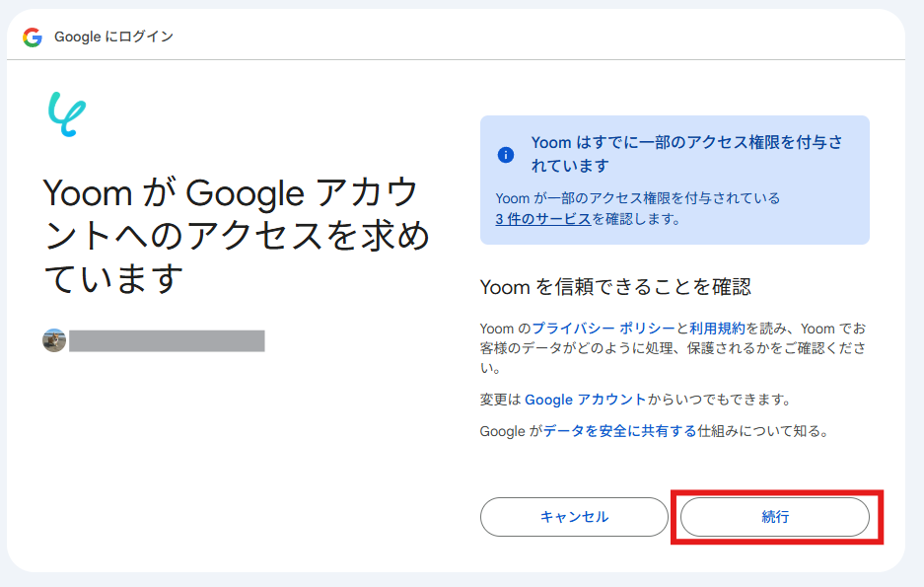
Task: Click the Google にログイン header text
Action: pyautogui.click(x=113, y=37)
